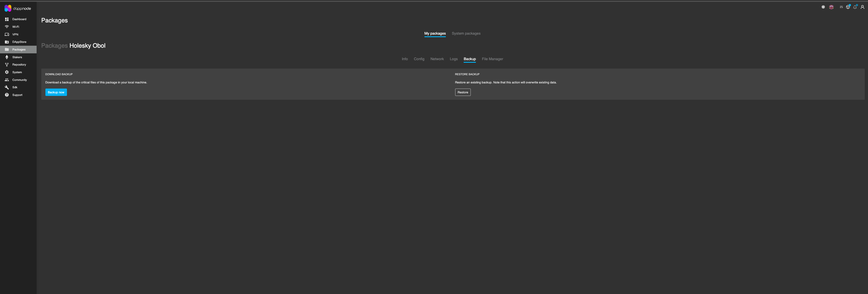Open the Repository section
Viewport: 868px width, 294px height.
18,64
